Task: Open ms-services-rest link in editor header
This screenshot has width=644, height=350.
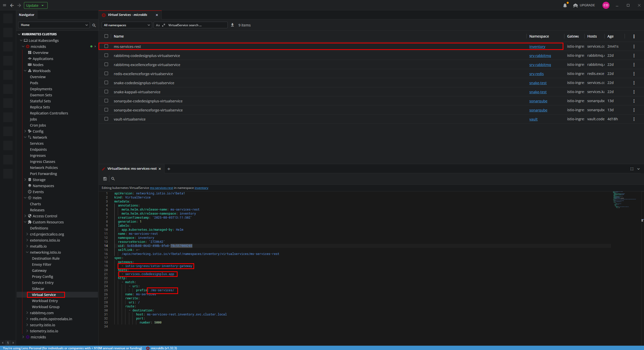Action: coord(161,188)
